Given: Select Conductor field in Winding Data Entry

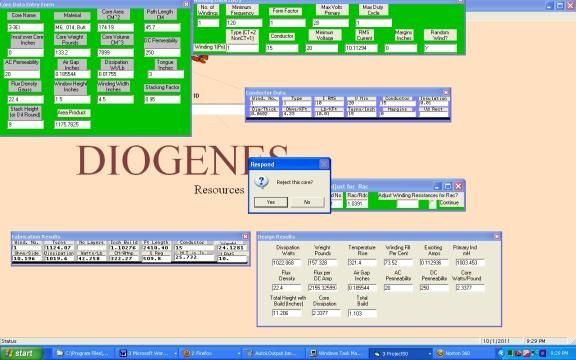Looking at the screenshot, I should 282,48.
